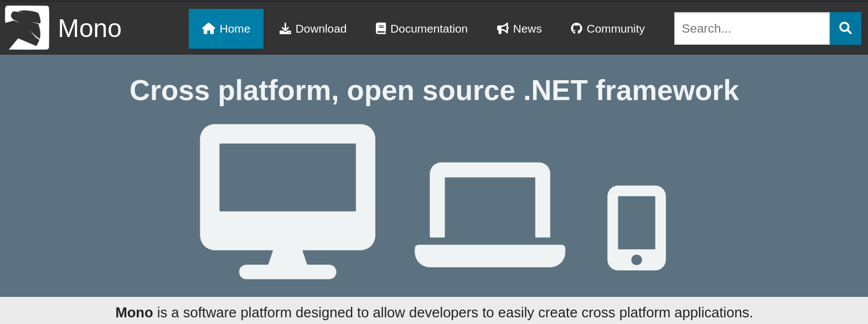Click the 'Cross platform, open source .NET framework' heading
Viewport: 868px width, 324px height.
coord(434,90)
